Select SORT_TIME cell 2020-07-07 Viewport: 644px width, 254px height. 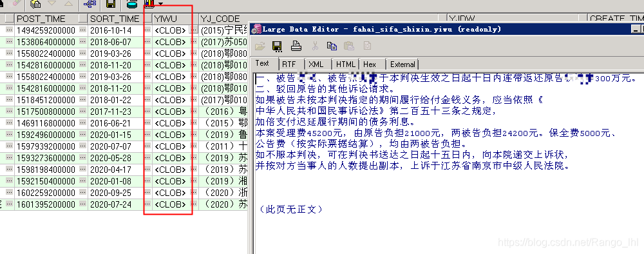point(116,146)
